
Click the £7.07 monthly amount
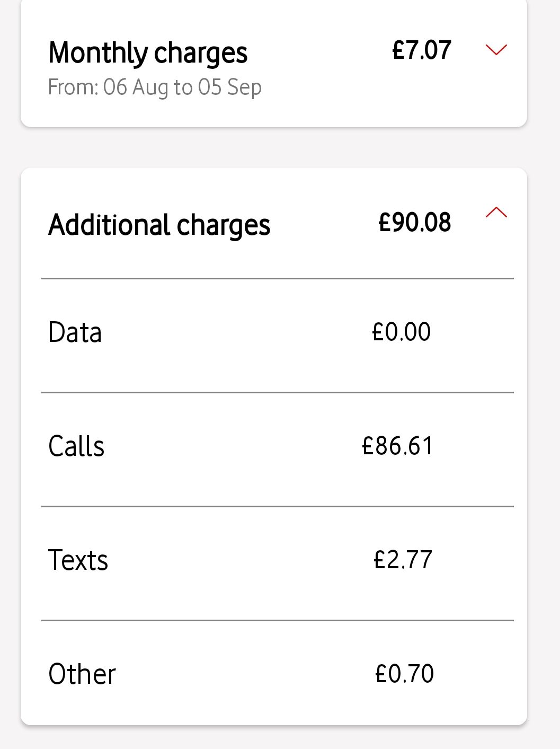pyautogui.click(x=421, y=50)
